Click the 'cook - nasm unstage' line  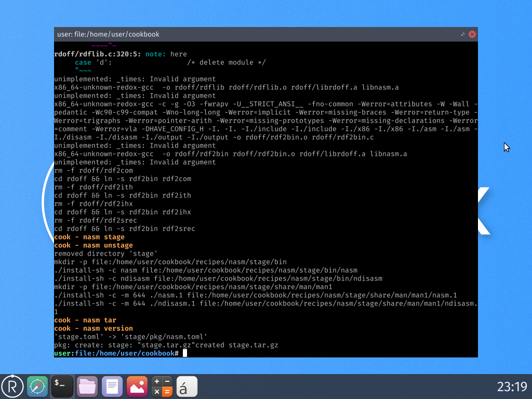94,245
